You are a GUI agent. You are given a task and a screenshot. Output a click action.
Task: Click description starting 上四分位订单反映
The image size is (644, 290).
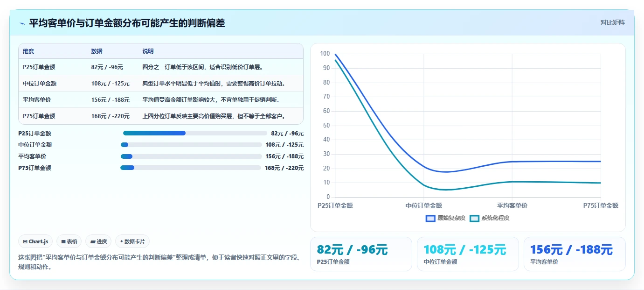point(214,116)
